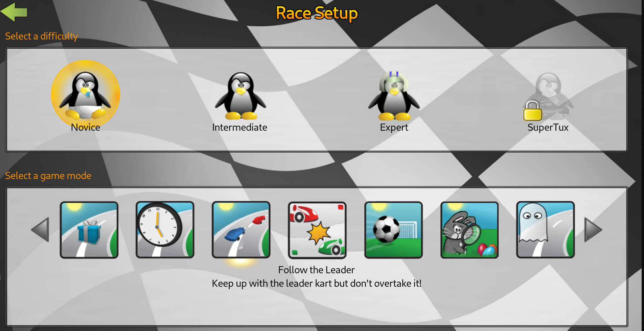The image size is (644, 331).
Task: Choose the Egg Hunt bunny mode
Action: click(x=469, y=230)
